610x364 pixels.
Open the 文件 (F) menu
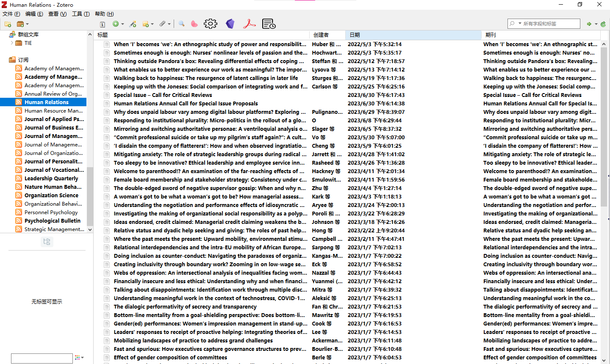point(11,14)
